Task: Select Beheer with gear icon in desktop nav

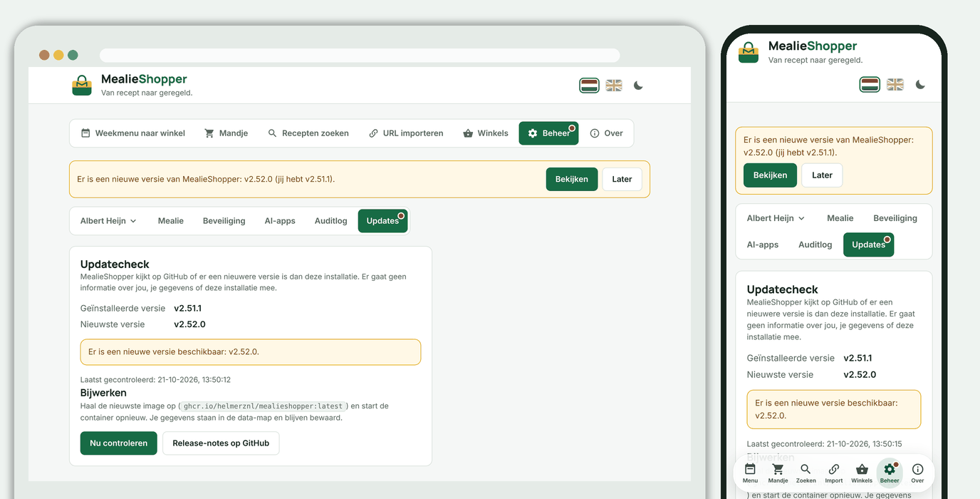Action: coord(548,133)
